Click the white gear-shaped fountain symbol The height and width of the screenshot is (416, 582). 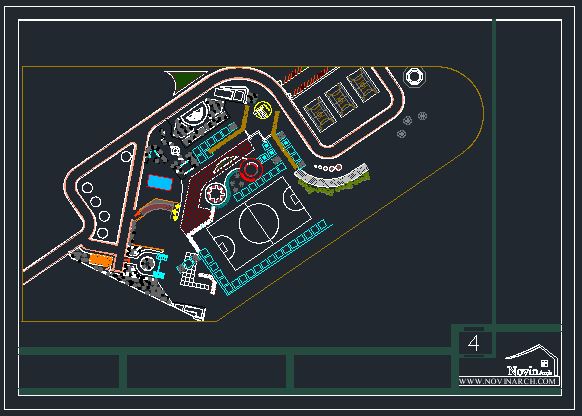(x=216, y=193)
